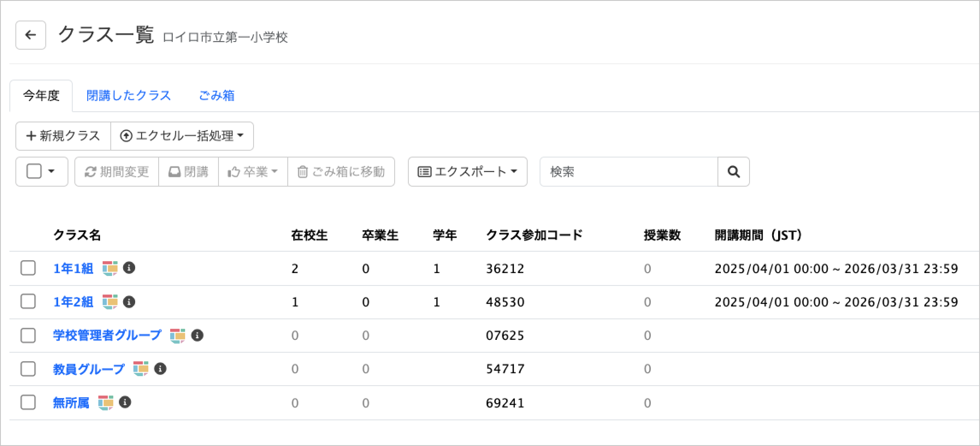Check the 無所属 row checkbox
This screenshot has width=980, height=446.
pos(28,402)
